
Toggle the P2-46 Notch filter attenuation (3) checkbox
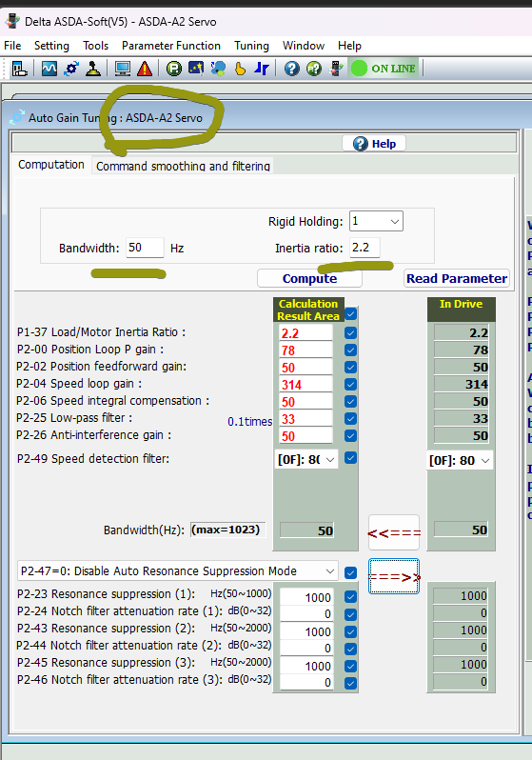(351, 683)
